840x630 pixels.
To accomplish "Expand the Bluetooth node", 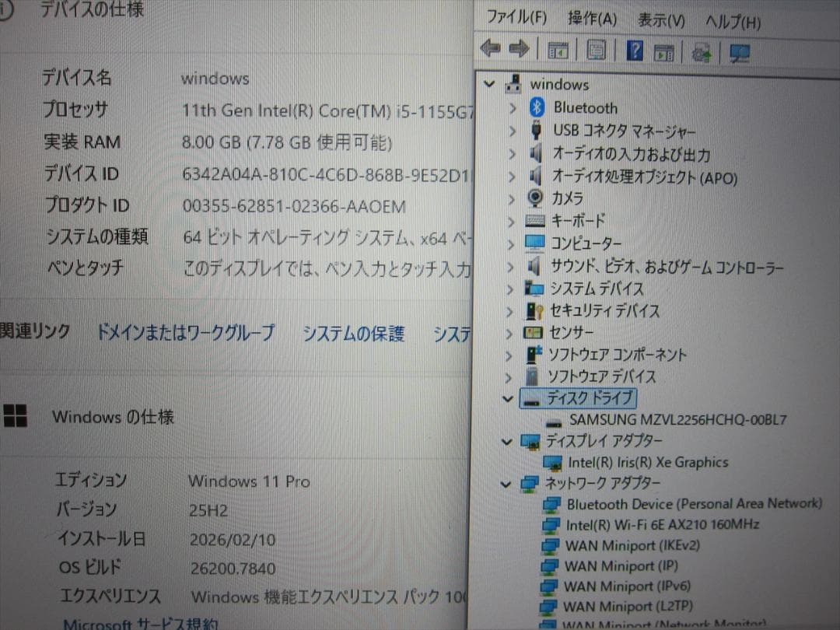I will pyautogui.click(x=512, y=107).
